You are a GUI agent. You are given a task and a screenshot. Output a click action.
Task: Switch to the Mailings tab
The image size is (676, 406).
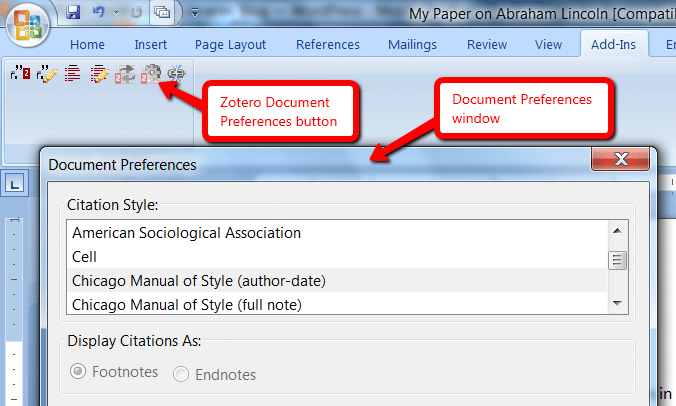412,45
